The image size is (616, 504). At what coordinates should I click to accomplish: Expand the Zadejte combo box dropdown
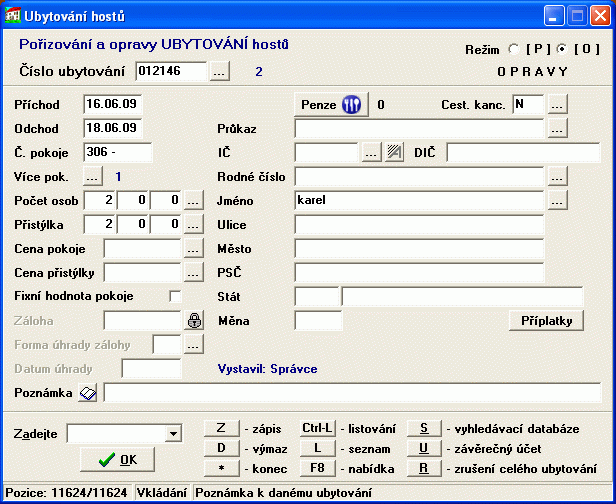(x=173, y=434)
